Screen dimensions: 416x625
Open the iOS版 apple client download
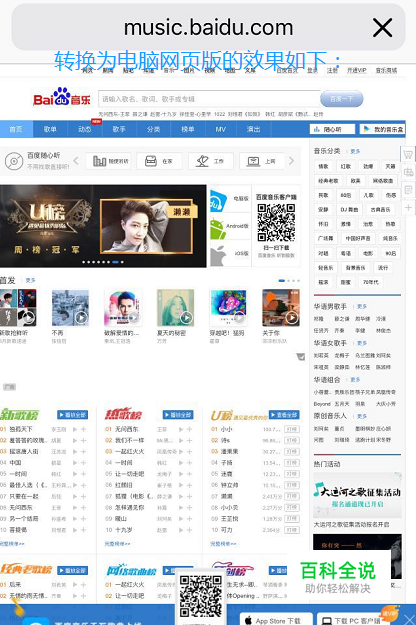[x=230, y=254]
